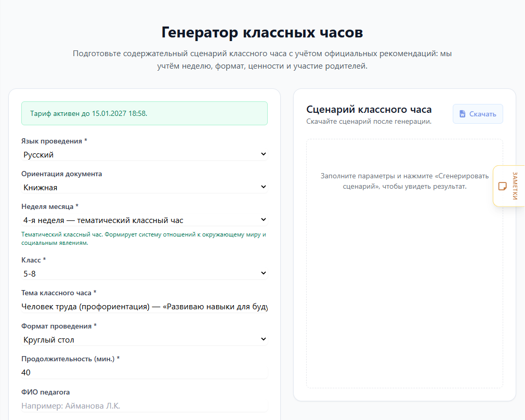This screenshot has width=525, height=420.
Task: Expand the Формат проведения dropdown
Action: pos(145,339)
